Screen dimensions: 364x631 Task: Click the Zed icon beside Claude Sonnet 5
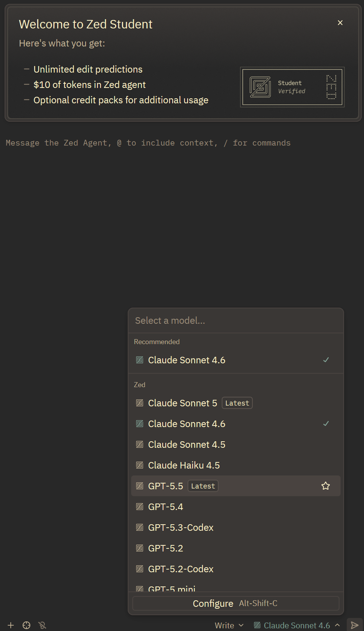[x=140, y=403]
